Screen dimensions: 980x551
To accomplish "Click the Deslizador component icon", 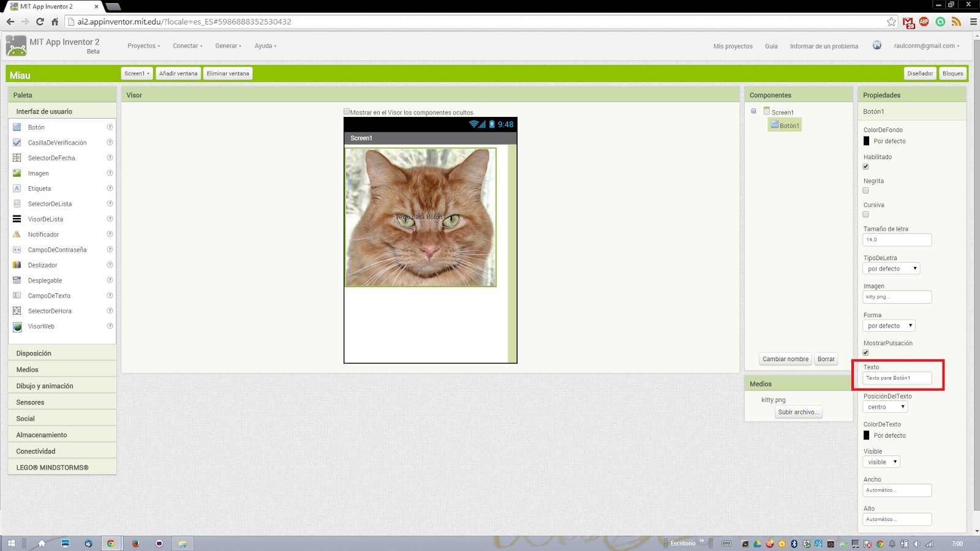I will click(x=17, y=265).
